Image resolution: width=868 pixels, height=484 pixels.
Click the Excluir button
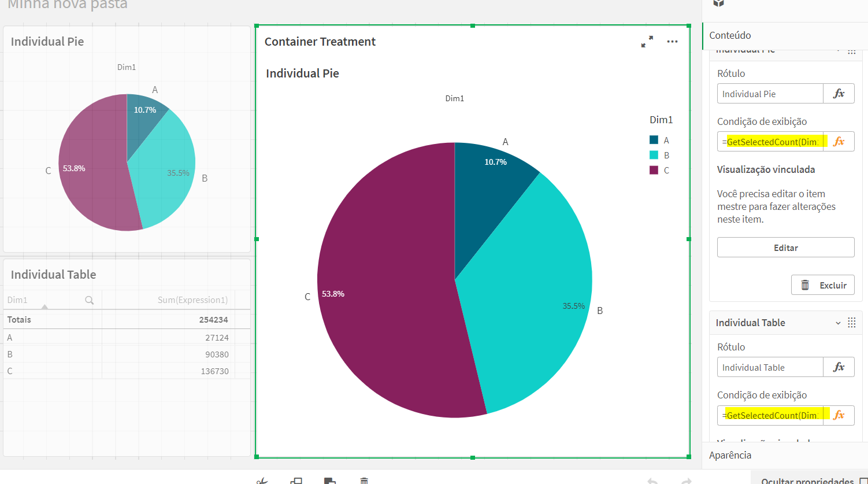pos(823,285)
